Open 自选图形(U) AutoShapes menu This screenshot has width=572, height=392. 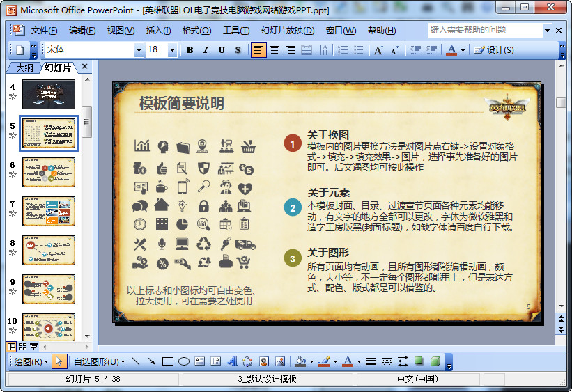click(x=99, y=362)
